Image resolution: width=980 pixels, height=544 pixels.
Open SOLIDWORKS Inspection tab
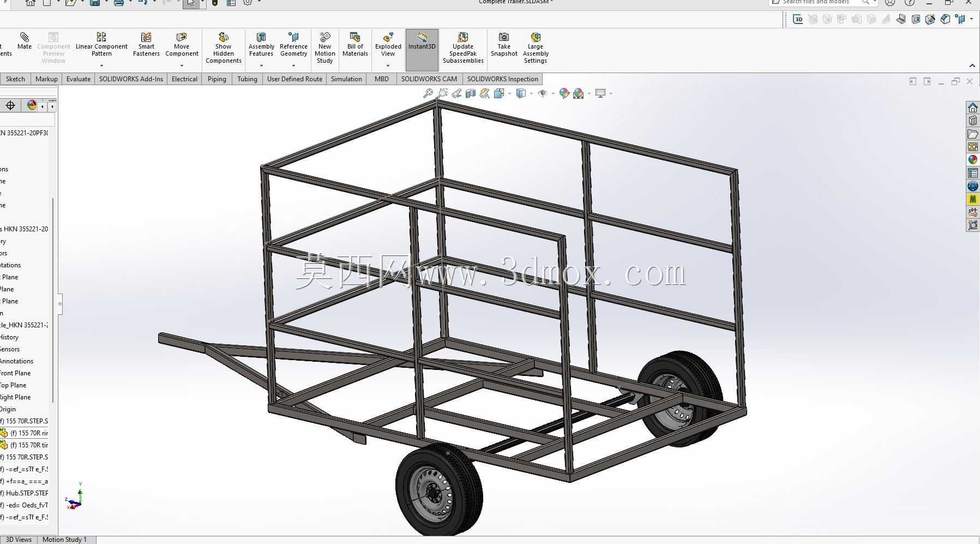[x=502, y=79]
